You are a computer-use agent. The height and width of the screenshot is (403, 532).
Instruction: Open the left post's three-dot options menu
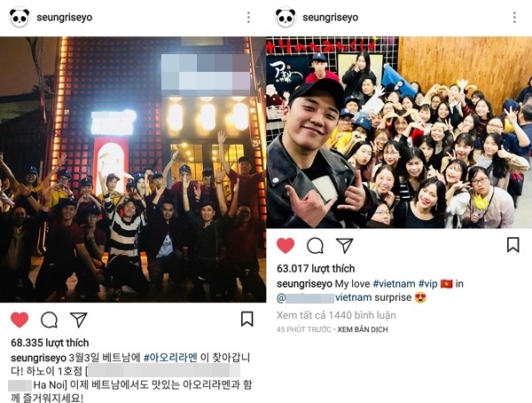coord(248,18)
